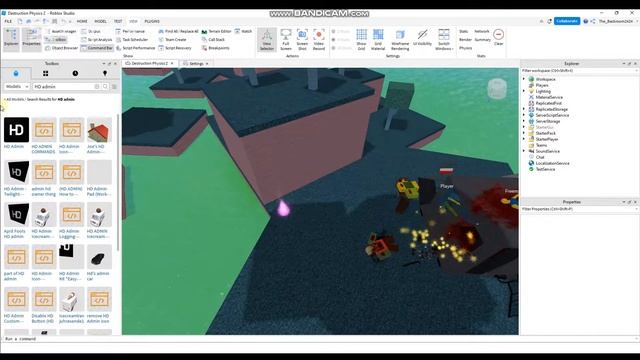Toggle Grid Material

click(378, 40)
